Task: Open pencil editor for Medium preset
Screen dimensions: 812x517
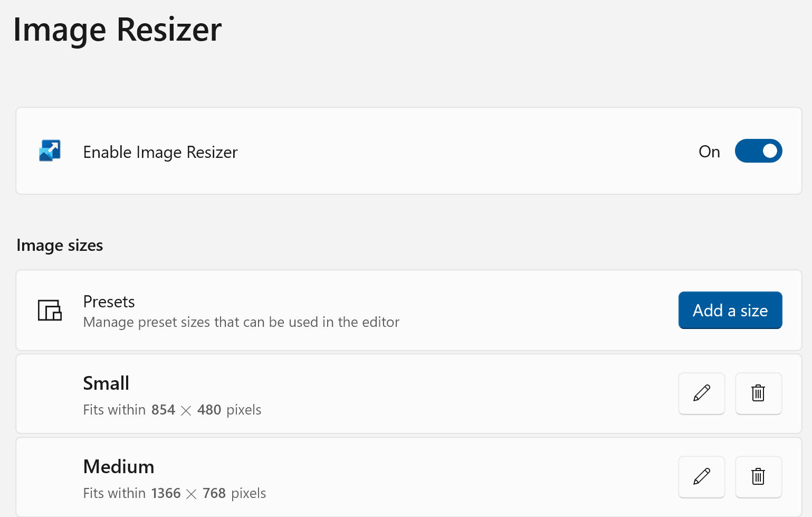Action: coord(701,477)
